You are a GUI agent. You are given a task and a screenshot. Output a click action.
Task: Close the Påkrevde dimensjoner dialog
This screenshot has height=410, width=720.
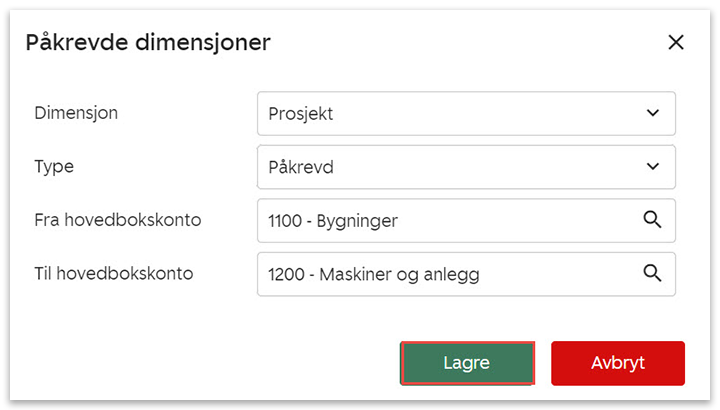pyautogui.click(x=676, y=42)
